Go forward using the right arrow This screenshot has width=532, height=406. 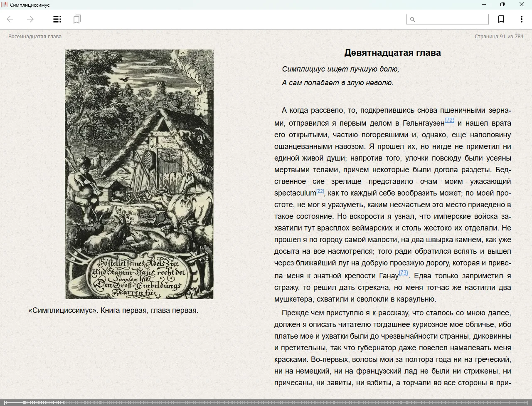point(30,19)
